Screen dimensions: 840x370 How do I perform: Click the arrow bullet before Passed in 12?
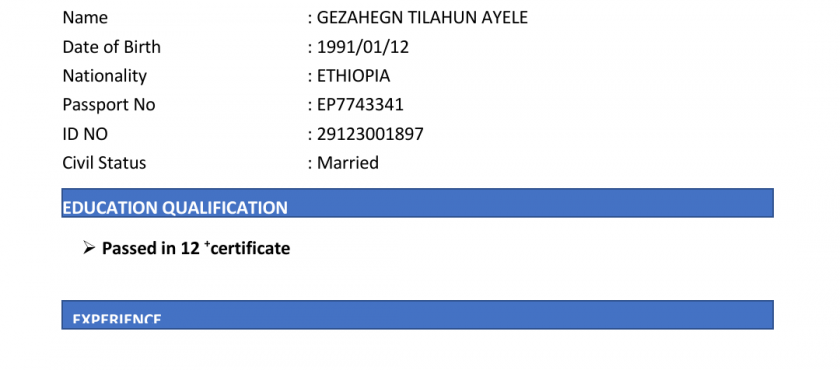(89, 248)
